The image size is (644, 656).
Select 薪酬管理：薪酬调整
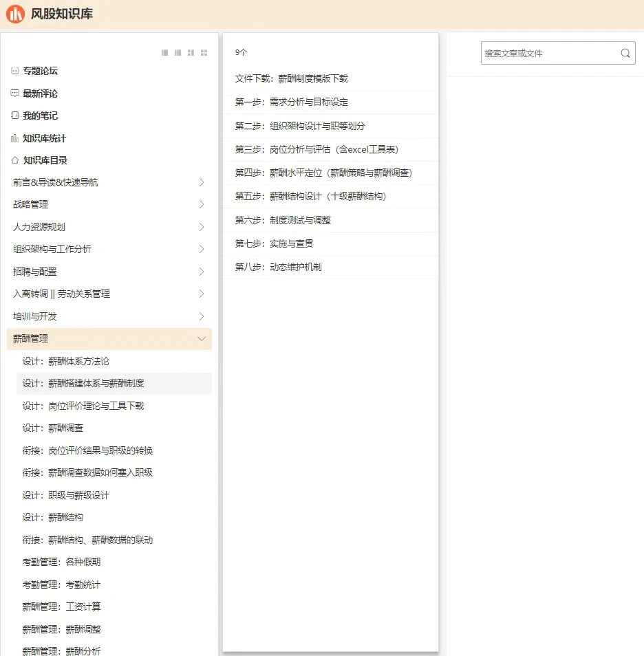click(61, 630)
